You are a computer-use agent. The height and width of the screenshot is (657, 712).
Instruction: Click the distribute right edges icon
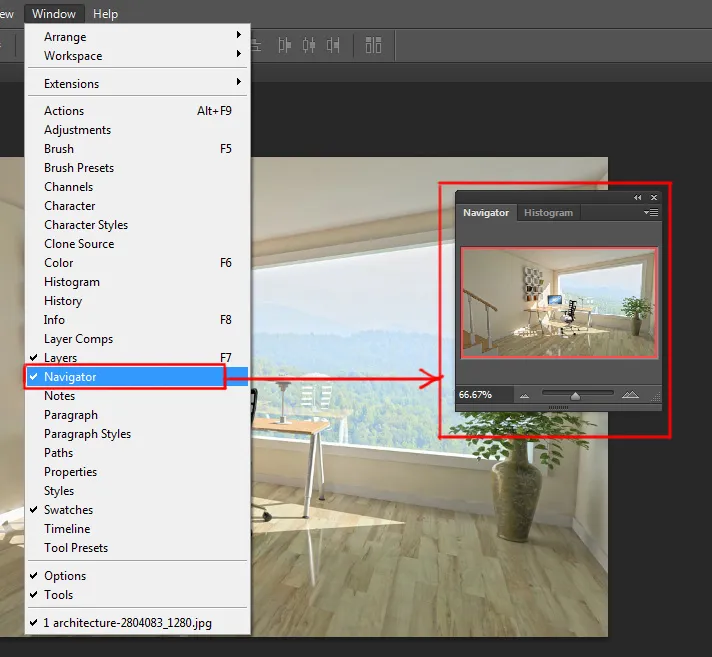coord(333,45)
